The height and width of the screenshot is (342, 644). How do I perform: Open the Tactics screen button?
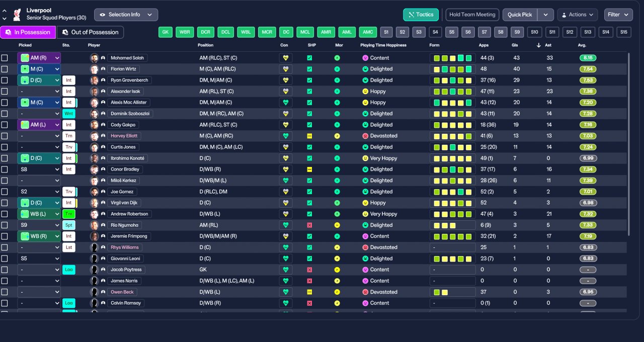(x=421, y=15)
